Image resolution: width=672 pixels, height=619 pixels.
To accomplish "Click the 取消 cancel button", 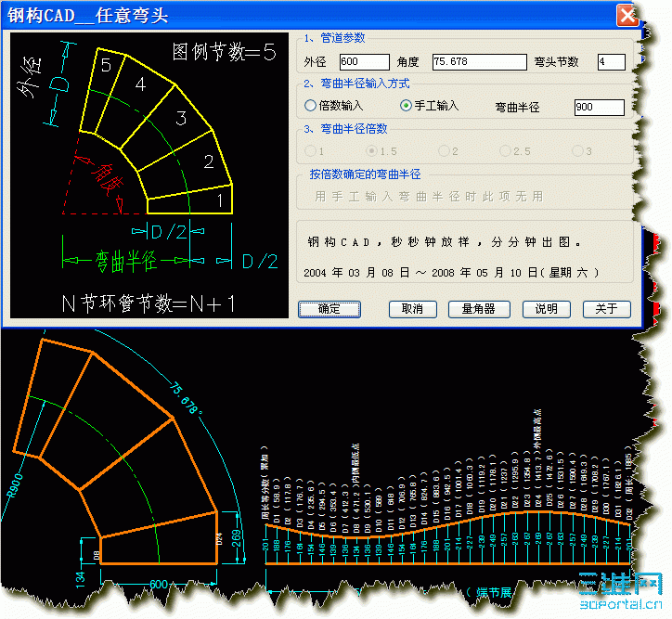I will point(412,309).
